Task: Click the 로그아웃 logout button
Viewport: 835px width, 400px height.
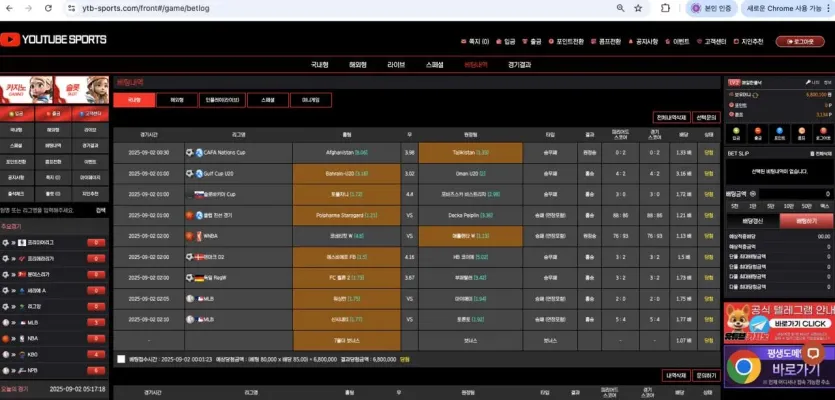Action: [x=800, y=42]
